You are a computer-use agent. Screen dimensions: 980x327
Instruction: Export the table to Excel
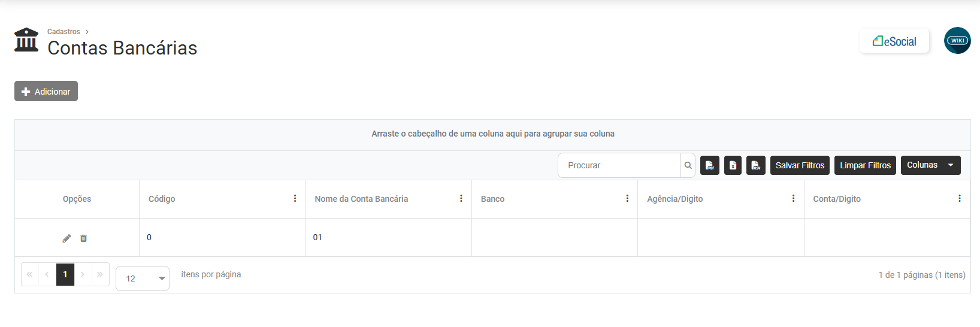[x=733, y=165]
